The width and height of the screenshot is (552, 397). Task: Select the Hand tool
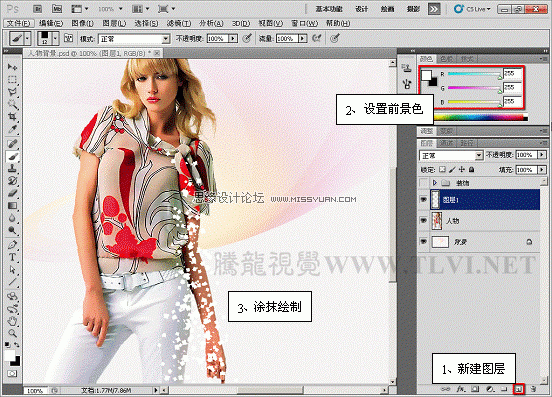[12, 321]
